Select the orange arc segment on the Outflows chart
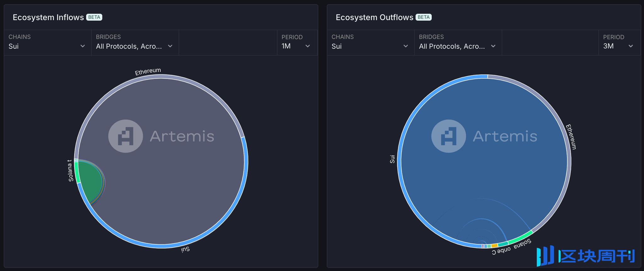 click(x=494, y=246)
